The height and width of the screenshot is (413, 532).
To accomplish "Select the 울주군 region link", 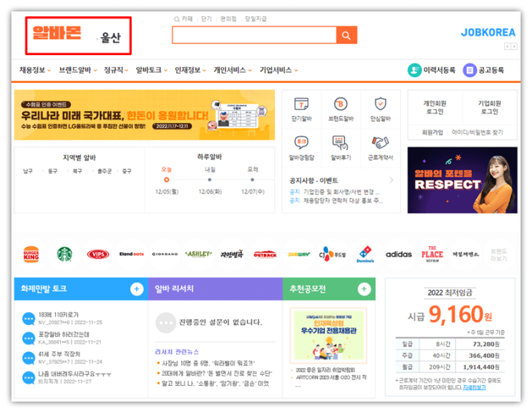I will 104,171.
